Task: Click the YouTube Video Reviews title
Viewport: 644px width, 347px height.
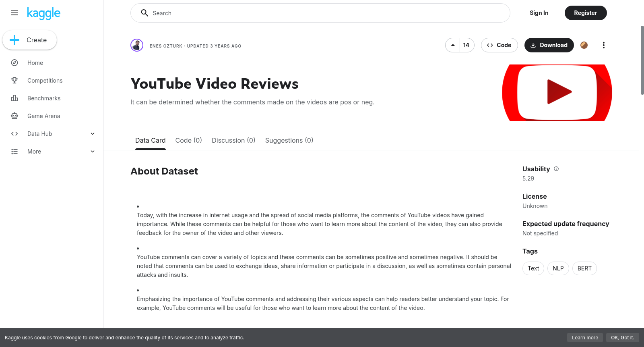Action: 215,84
